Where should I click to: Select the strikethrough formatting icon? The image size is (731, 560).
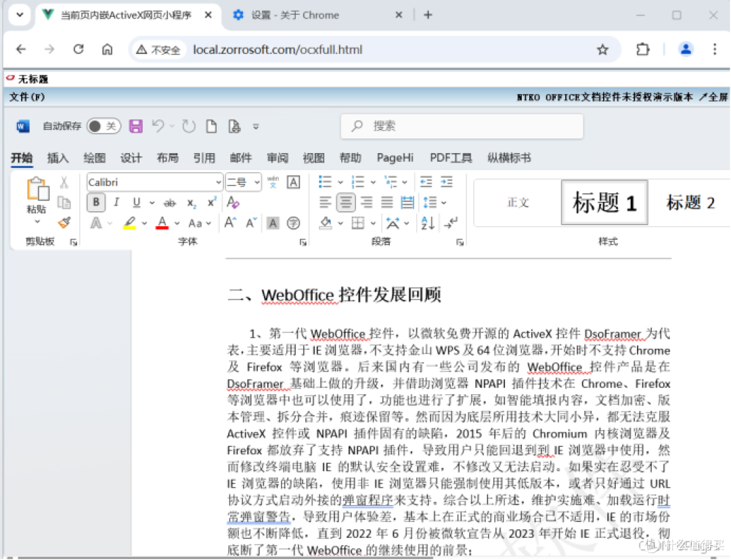(171, 202)
